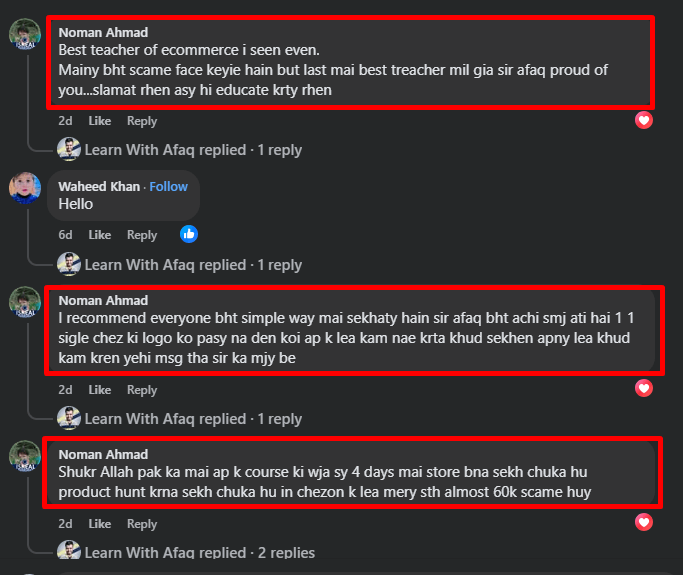Viewport: 683px width, 575px height.
Task: Open Waheed Khan's profile name link
Action: tap(99, 186)
